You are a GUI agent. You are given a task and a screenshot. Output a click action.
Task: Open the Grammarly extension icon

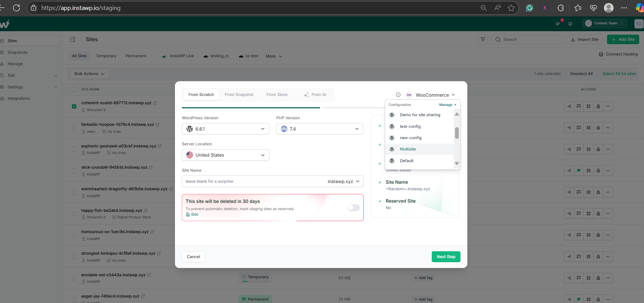[530, 8]
